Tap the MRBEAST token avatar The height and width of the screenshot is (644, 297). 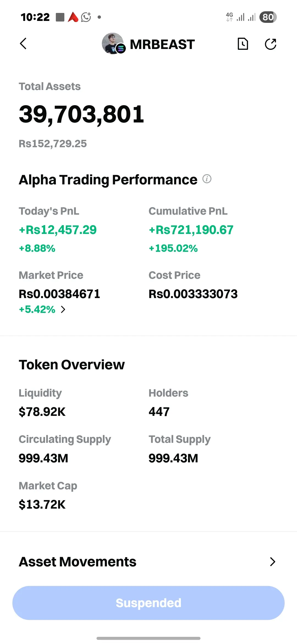coord(113,43)
